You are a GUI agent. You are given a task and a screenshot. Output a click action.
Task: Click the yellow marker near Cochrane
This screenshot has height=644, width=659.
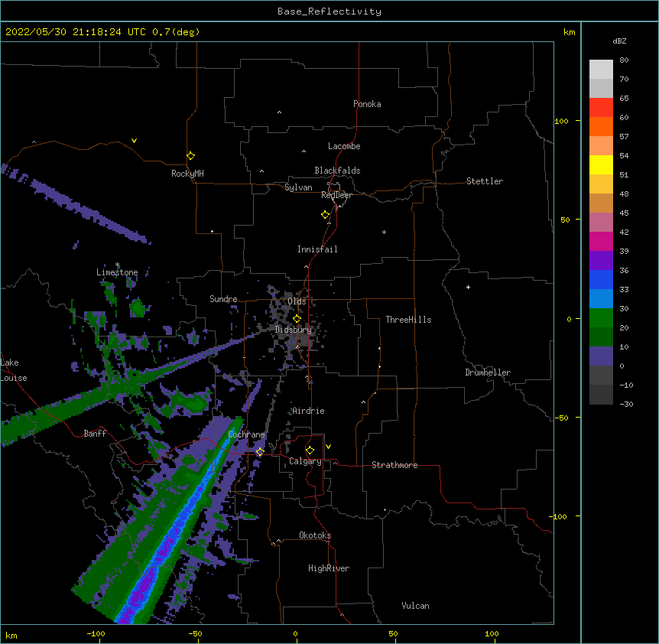click(x=260, y=452)
